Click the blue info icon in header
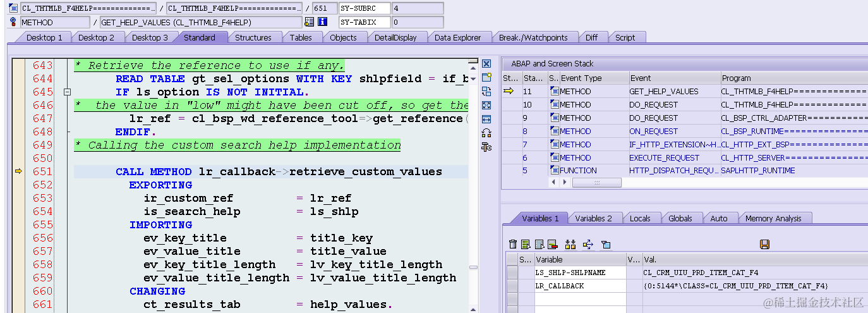The height and width of the screenshot is (313, 868). [322, 21]
